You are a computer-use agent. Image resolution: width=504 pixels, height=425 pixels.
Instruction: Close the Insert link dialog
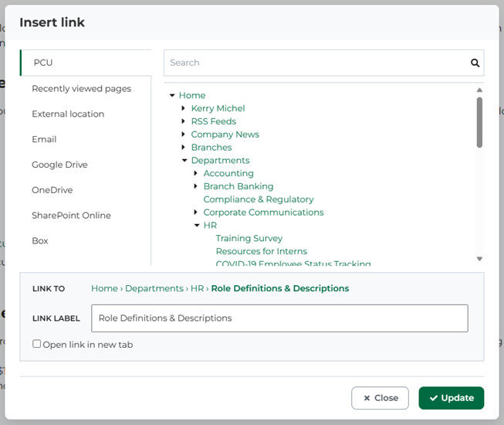click(380, 398)
